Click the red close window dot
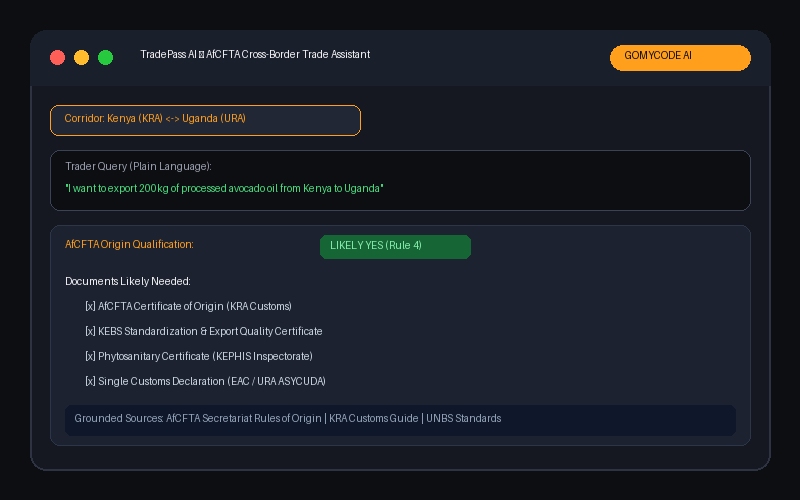This screenshot has width=800, height=500. tap(58, 58)
